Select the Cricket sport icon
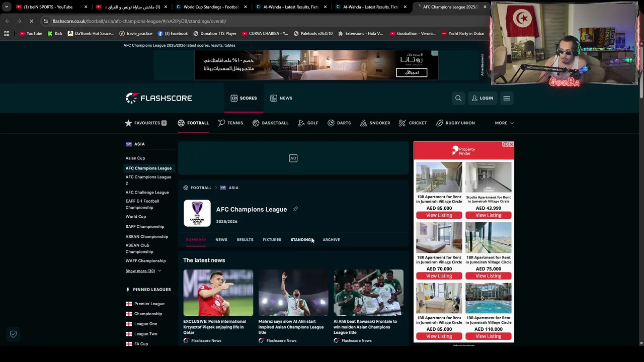 point(403,123)
